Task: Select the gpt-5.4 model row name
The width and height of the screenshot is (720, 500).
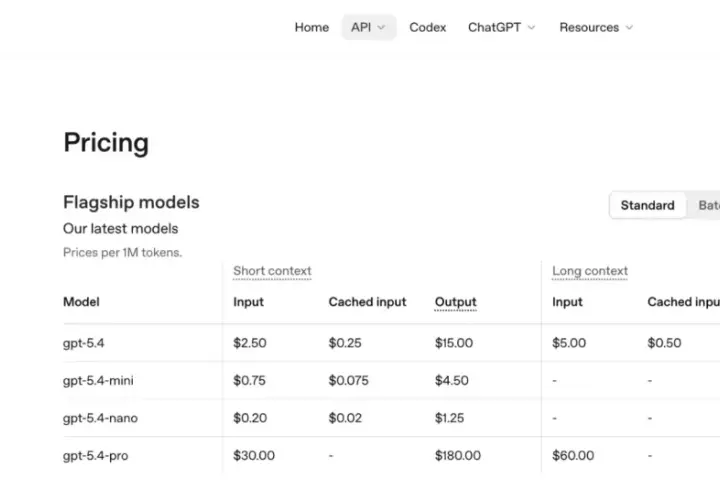Action: tap(84, 343)
